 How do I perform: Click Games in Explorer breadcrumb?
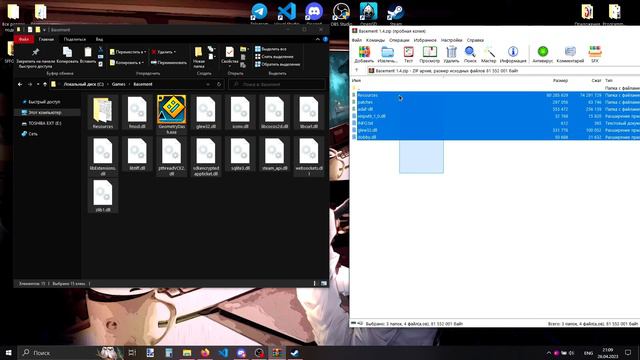pos(118,84)
